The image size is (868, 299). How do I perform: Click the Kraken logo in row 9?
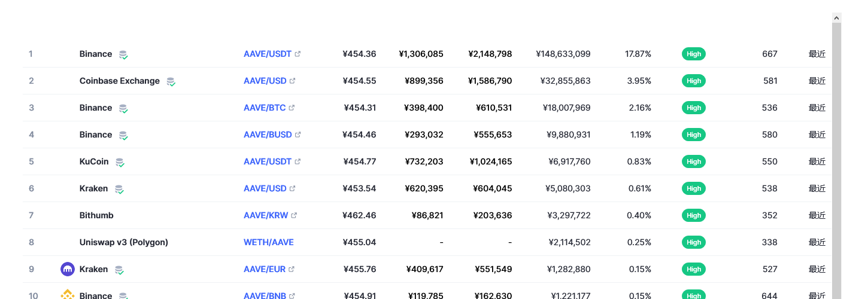[68, 269]
